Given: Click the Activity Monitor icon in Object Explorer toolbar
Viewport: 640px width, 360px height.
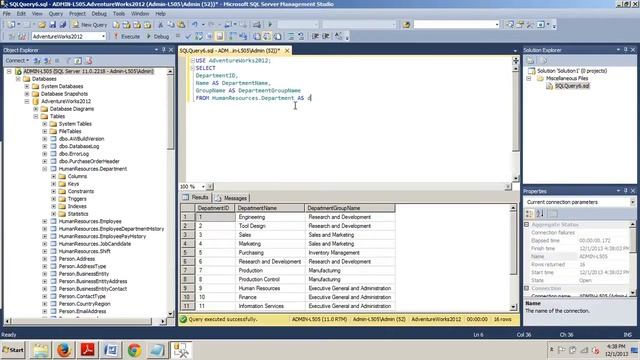Looking at the screenshot, I should (89, 61).
